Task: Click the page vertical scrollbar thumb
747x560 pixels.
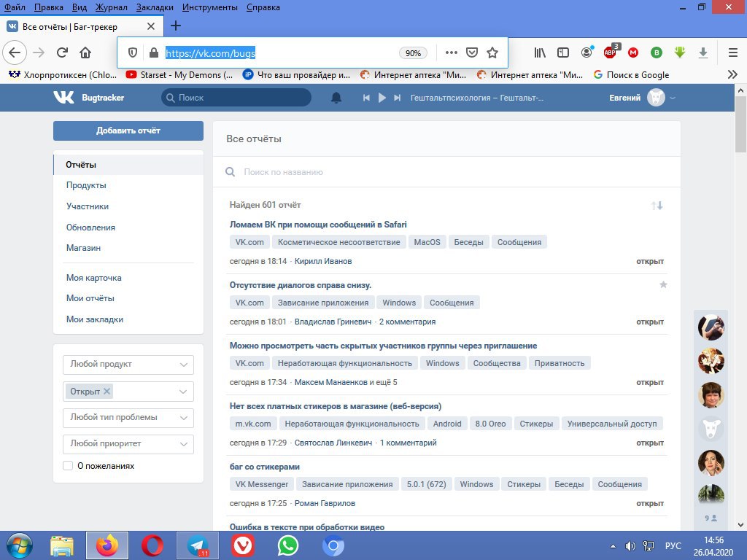Action: click(x=740, y=124)
